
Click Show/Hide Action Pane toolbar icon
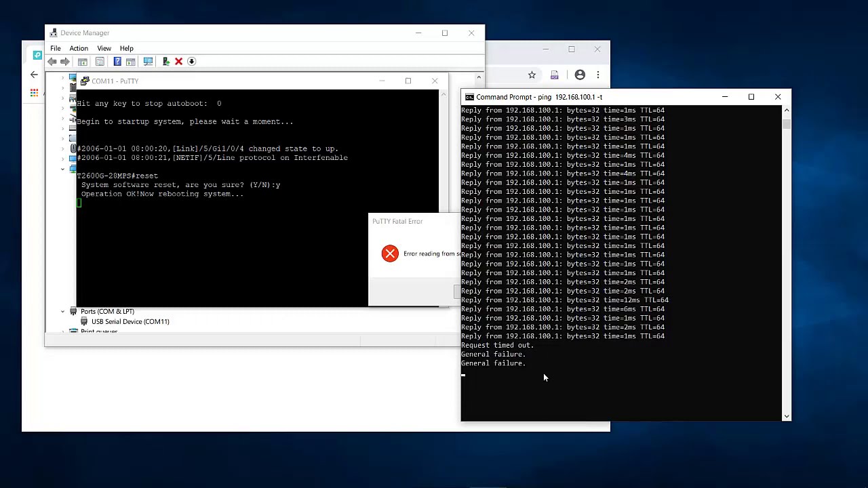pos(131,62)
